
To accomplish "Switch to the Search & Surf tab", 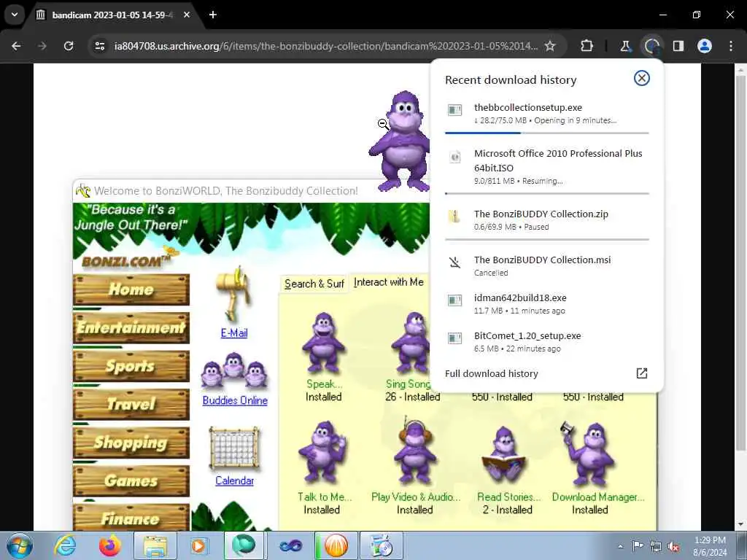I will [x=314, y=284].
